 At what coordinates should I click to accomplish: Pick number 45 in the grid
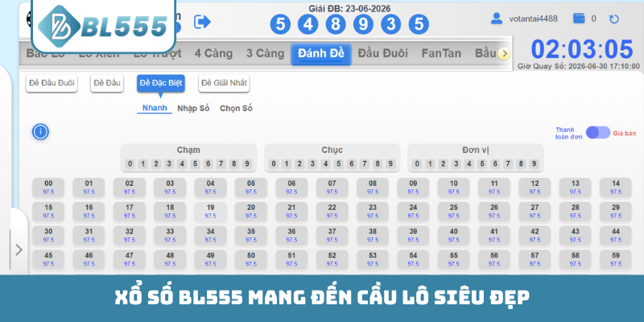click(48, 259)
